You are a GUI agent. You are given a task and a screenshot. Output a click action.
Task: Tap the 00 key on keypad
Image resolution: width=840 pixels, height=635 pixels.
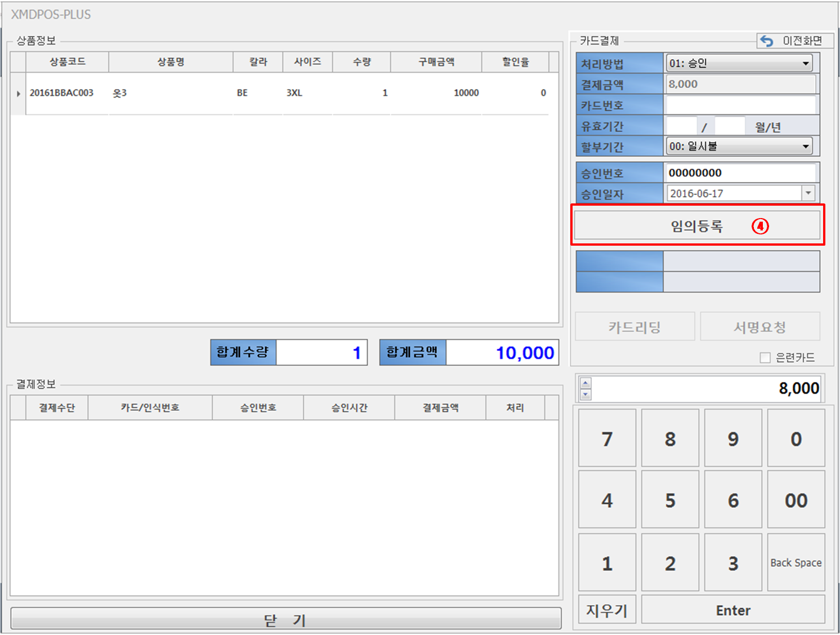pos(796,500)
